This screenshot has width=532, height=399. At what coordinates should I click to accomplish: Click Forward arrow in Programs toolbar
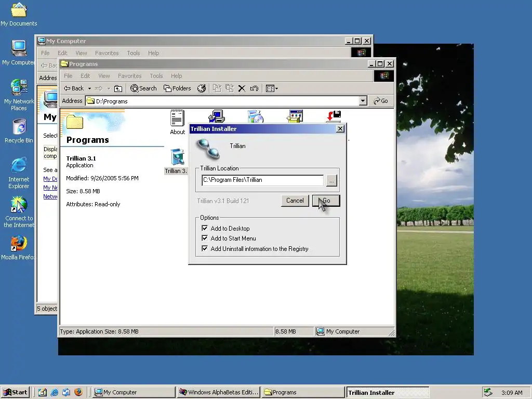point(99,88)
